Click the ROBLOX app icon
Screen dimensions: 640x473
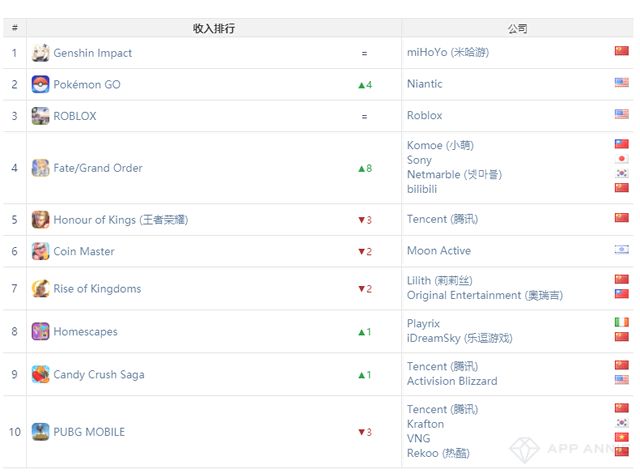(x=40, y=116)
